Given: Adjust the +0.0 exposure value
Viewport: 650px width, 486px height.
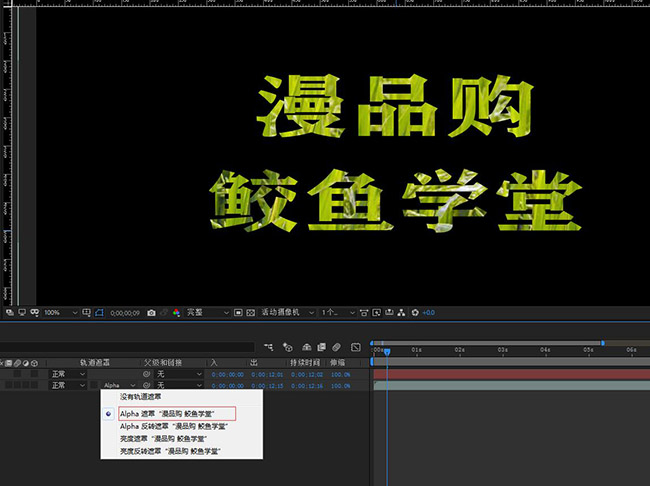Looking at the screenshot, I should [x=429, y=313].
